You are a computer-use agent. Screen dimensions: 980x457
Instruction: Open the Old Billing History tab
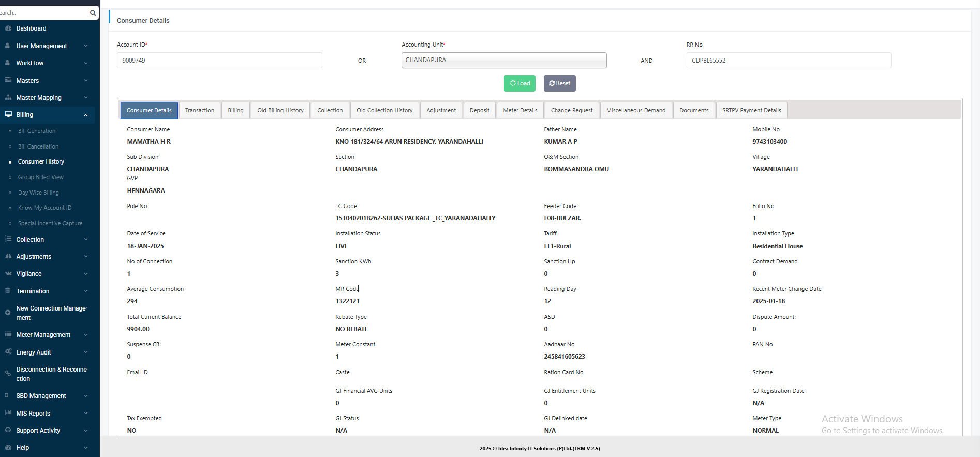[280, 110]
